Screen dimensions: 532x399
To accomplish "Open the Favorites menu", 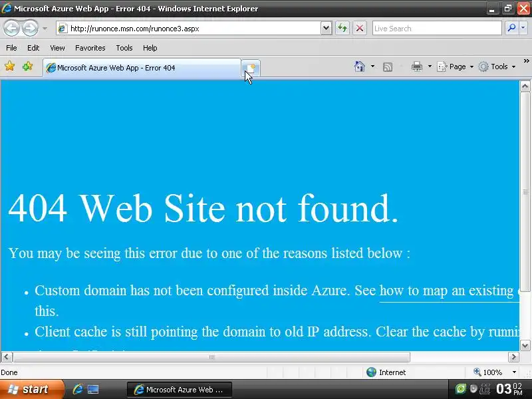I will pos(90,48).
